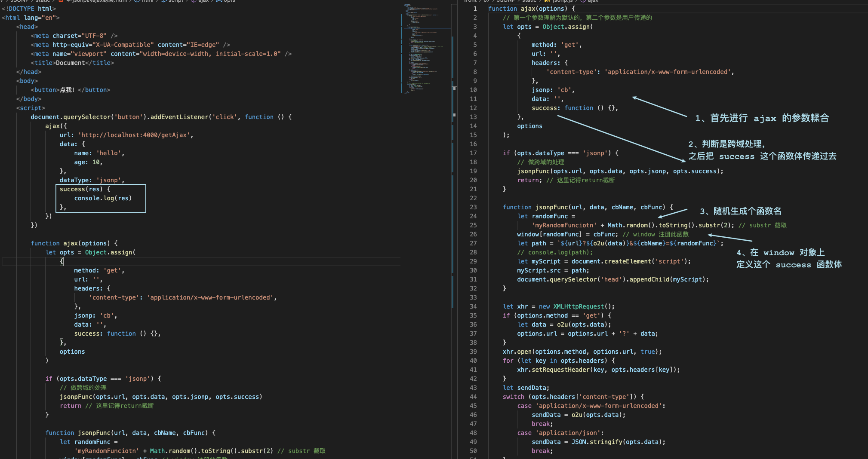The width and height of the screenshot is (868, 459).
Task: Click the minimap of the HTML editor
Action: [x=426, y=48]
